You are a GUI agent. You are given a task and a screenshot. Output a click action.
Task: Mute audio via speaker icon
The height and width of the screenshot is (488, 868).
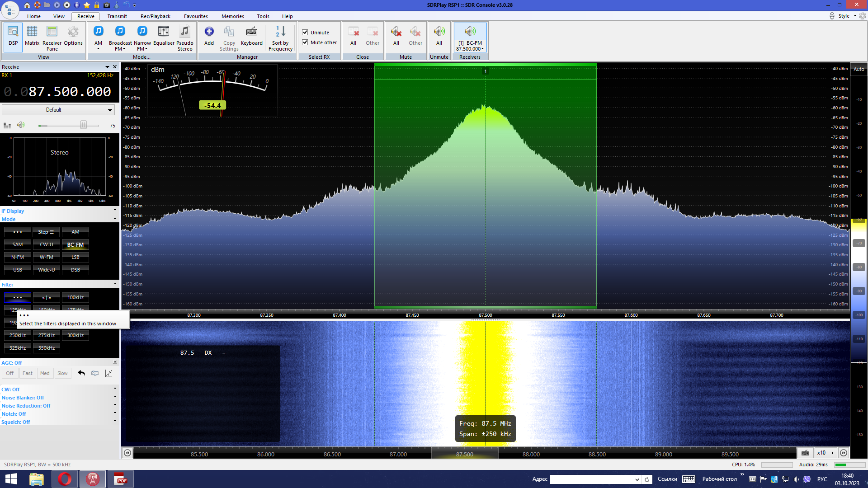pyautogui.click(x=21, y=125)
